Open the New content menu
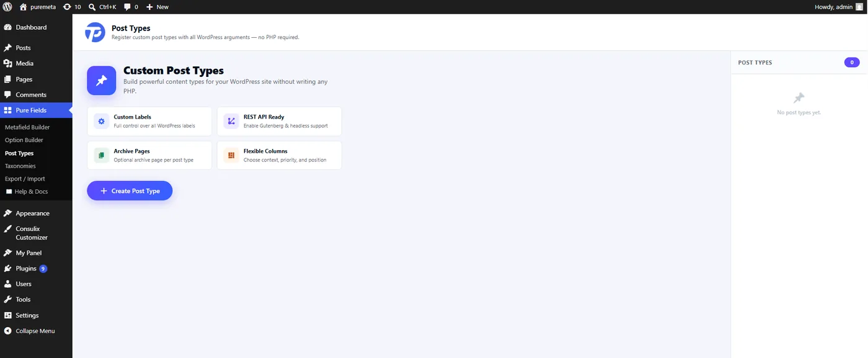The width and height of the screenshot is (868, 358). click(157, 7)
